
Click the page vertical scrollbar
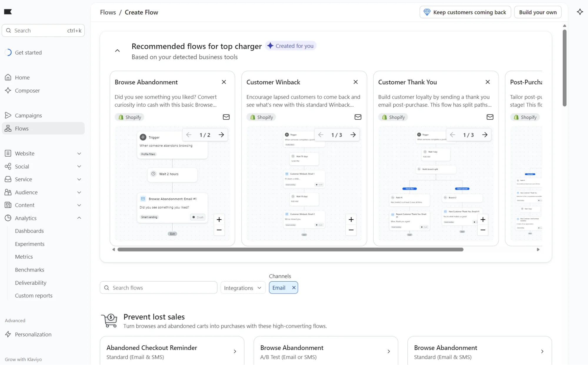[x=564, y=68]
